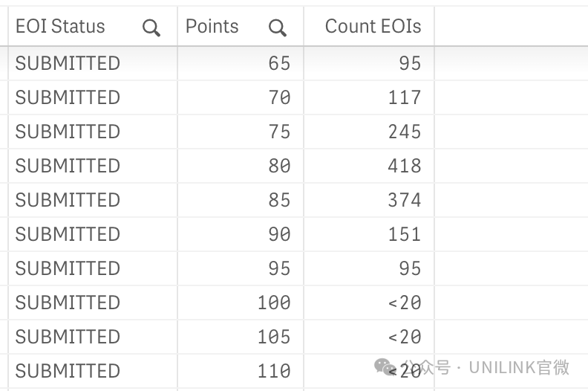Select the Points value 80

click(x=279, y=166)
